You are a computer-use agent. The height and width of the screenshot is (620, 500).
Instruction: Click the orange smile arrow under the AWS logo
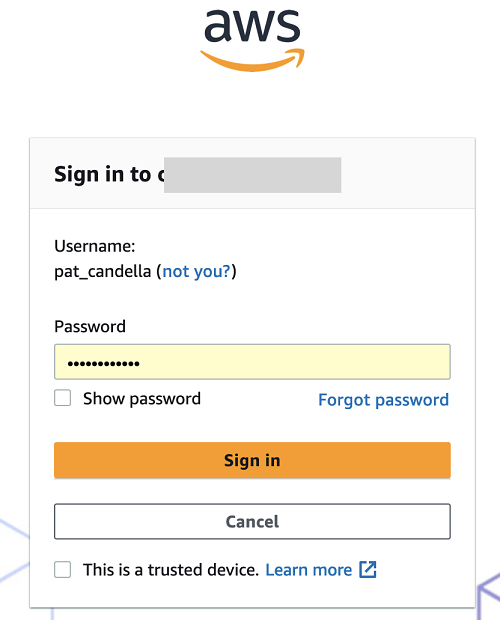[x=252, y=60]
